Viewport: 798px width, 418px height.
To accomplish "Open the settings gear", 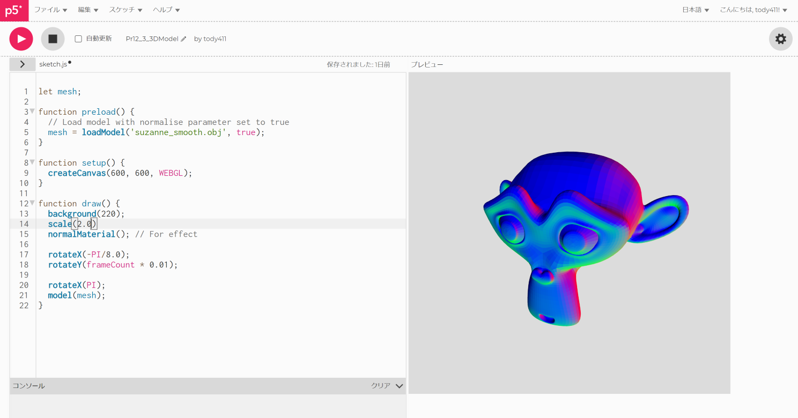I will click(x=780, y=39).
